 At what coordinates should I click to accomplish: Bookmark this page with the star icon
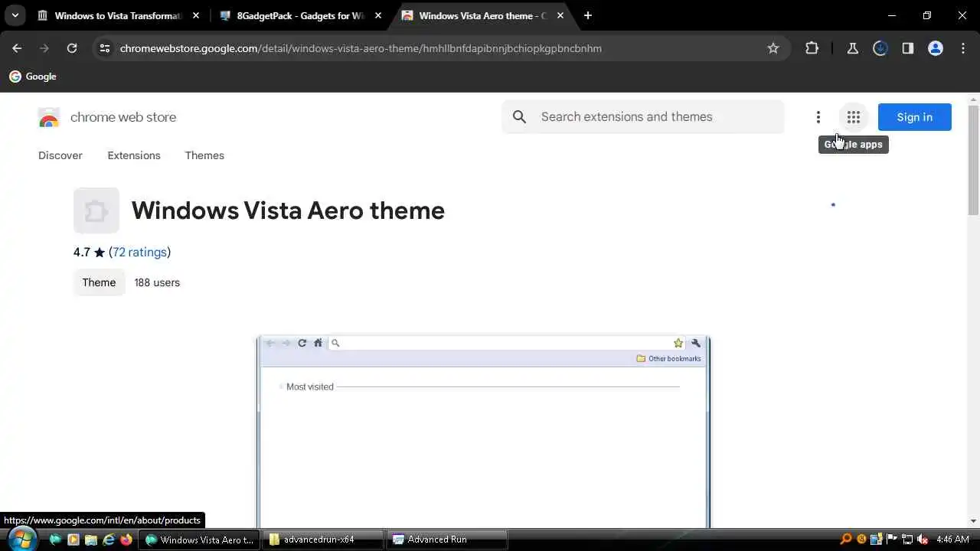click(773, 48)
